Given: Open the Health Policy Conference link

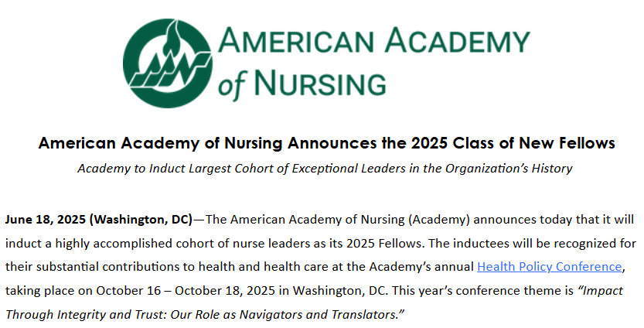Looking at the screenshot, I should click(549, 267).
